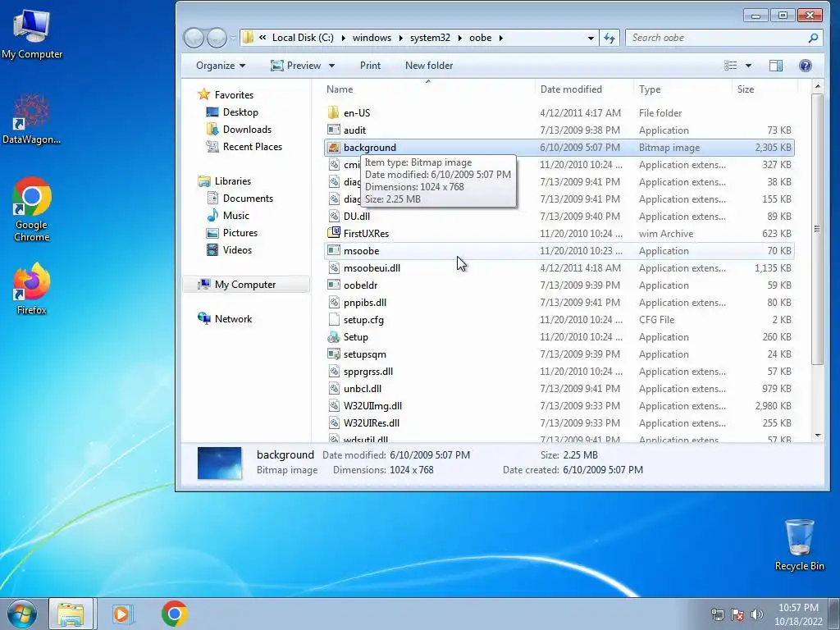Open the recent pages dropdown near Back button
This screenshot has height=630, width=840.
click(x=233, y=38)
